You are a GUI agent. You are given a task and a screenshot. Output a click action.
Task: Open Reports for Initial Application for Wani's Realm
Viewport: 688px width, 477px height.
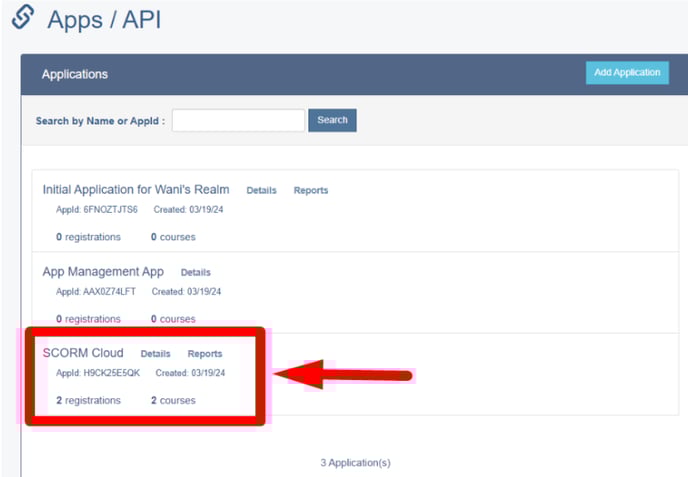(311, 190)
